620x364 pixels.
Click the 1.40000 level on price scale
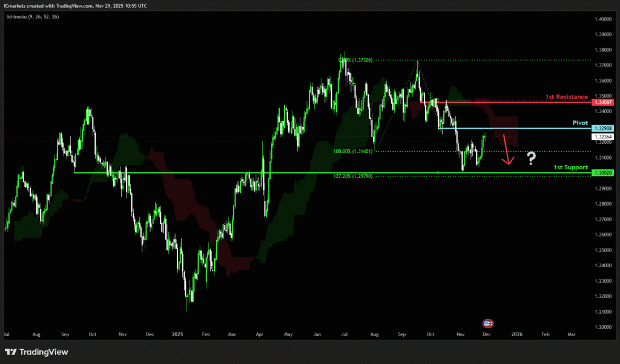pos(602,19)
